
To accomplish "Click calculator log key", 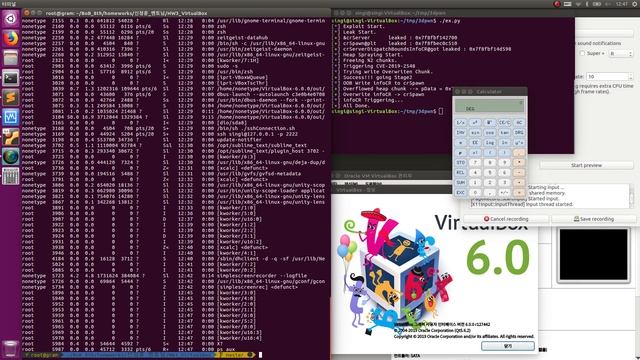I will tap(489, 142).
